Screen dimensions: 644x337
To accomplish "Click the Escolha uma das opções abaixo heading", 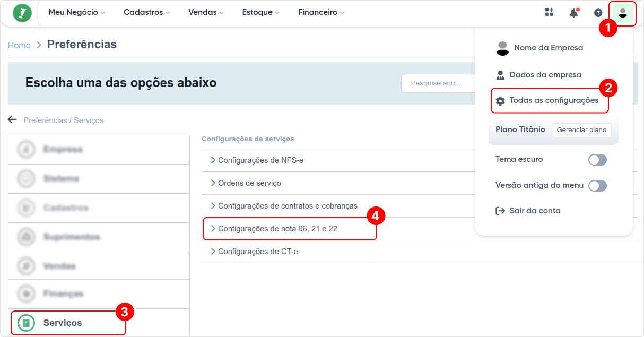I will click(121, 83).
